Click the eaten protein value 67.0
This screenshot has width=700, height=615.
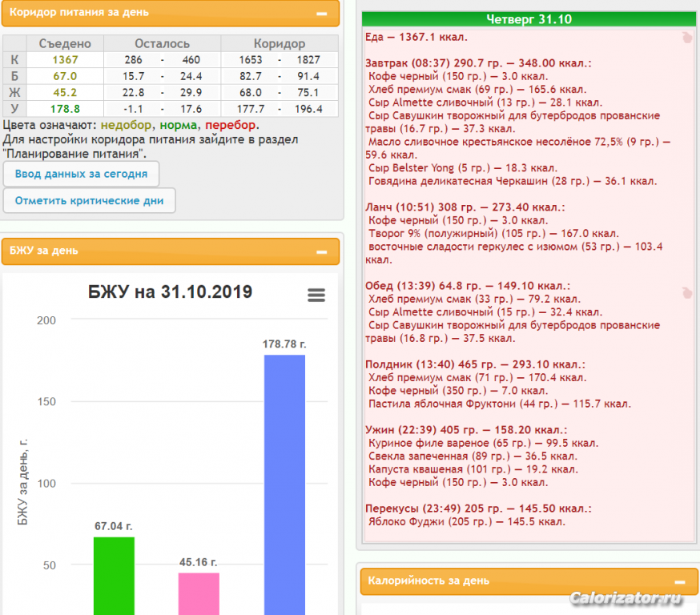pyautogui.click(x=65, y=76)
